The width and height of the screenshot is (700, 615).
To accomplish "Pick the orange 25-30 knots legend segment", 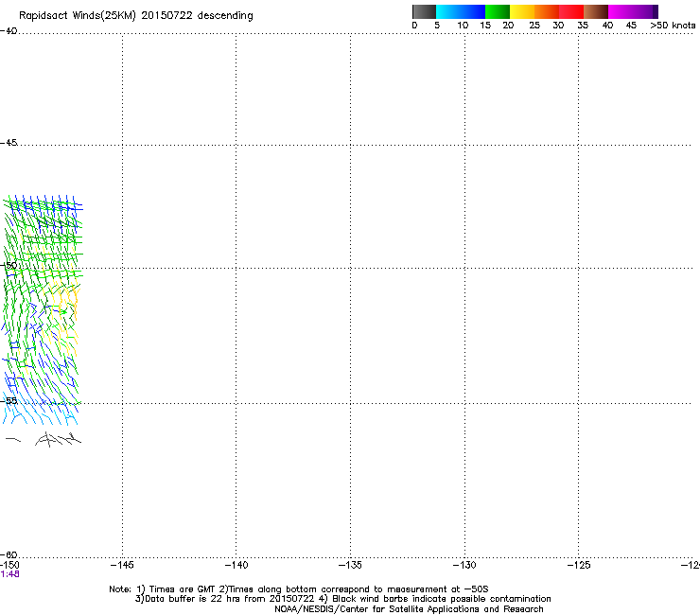I will (x=547, y=11).
